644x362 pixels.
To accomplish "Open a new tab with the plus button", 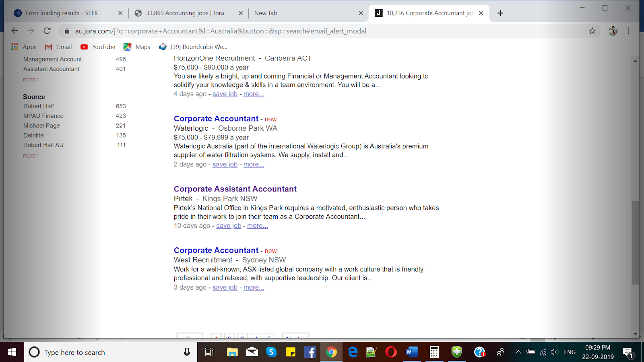I will point(500,13).
